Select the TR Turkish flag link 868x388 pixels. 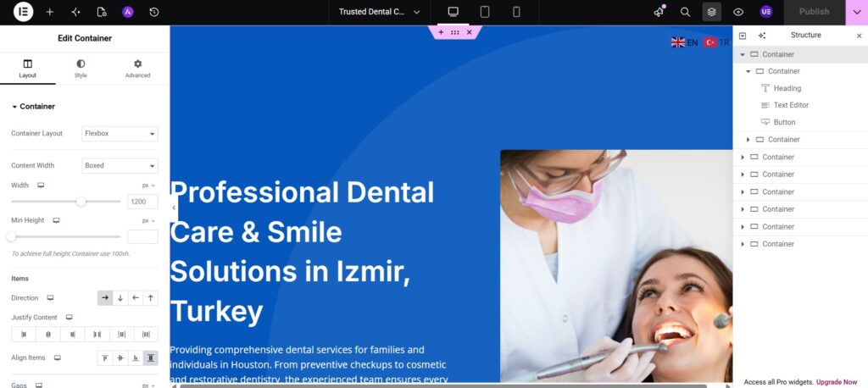pos(717,42)
